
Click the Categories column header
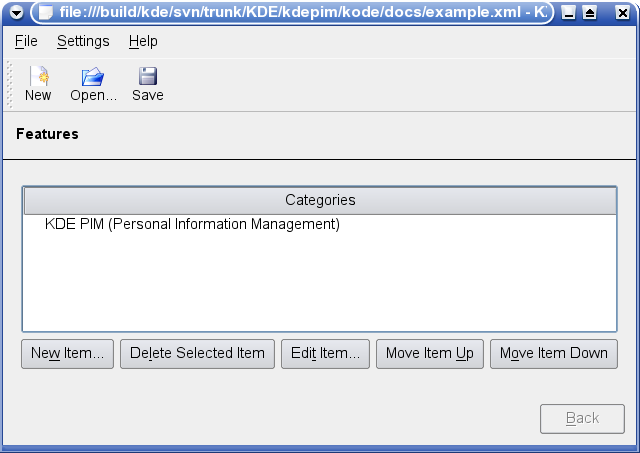pos(320,200)
